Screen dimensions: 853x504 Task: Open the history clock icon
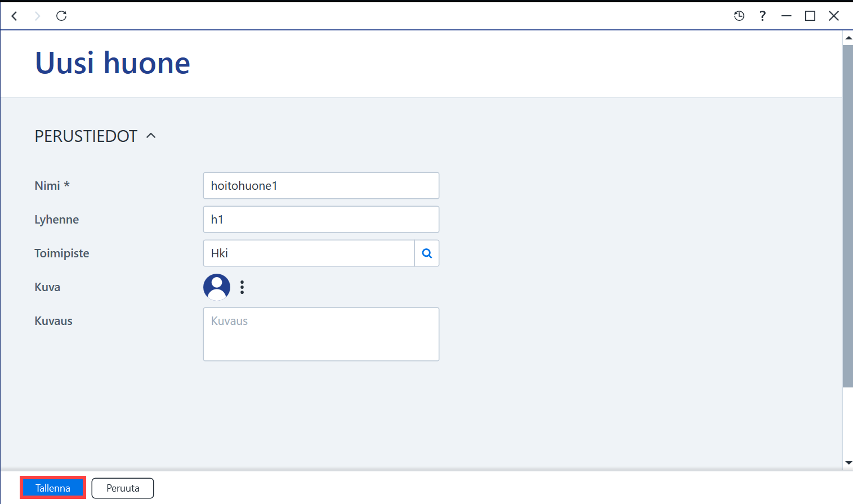739,16
